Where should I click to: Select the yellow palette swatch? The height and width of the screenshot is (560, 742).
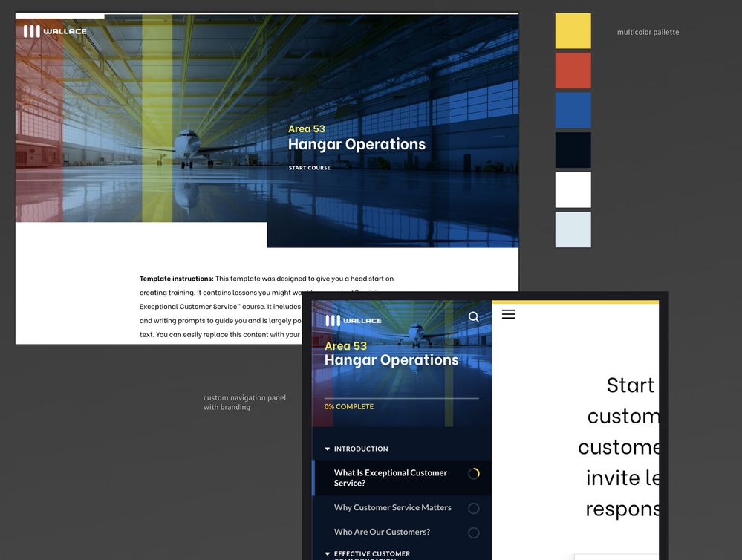click(x=573, y=30)
